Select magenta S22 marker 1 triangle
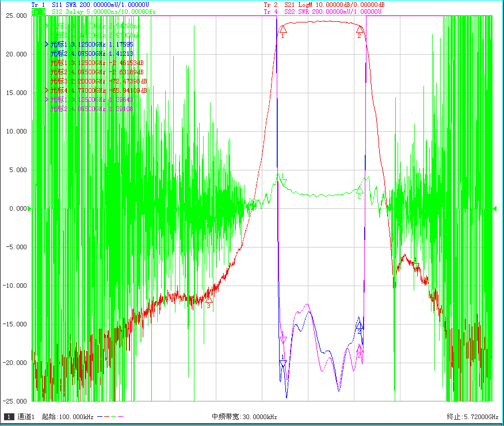Viewport: 504px width, 426px height. [283, 340]
